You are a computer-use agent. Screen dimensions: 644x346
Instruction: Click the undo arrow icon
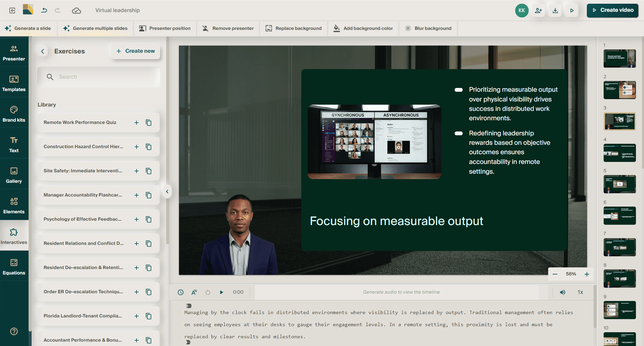click(44, 10)
